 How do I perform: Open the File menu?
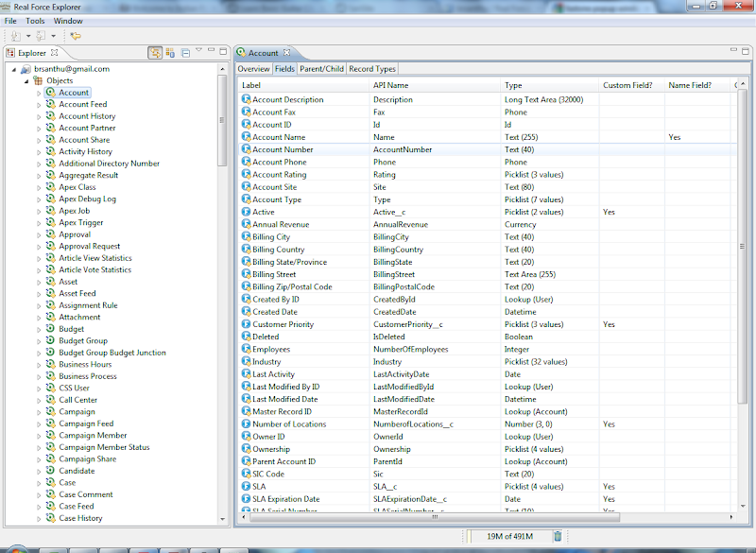[10, 21]
